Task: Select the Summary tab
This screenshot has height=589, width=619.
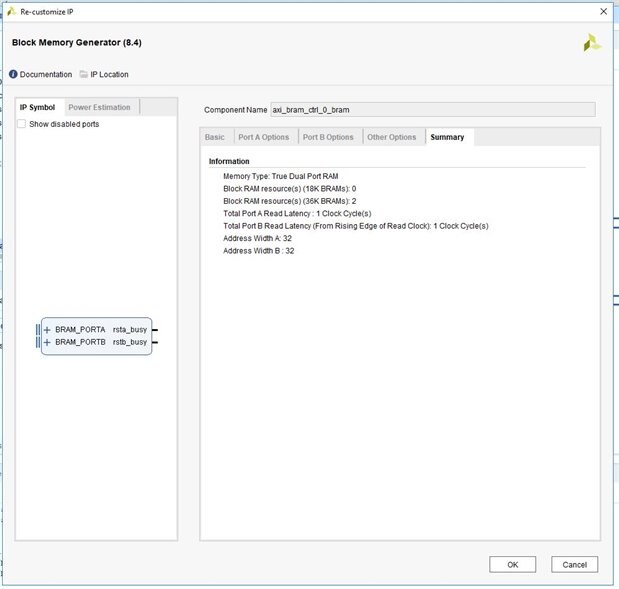Action: click(x=447, y=137)
